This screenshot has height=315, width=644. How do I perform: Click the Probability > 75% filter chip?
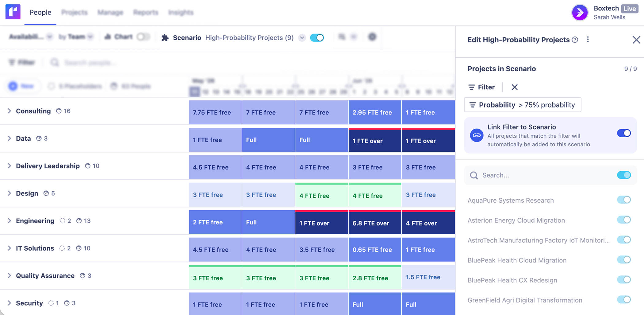[523, 105]
